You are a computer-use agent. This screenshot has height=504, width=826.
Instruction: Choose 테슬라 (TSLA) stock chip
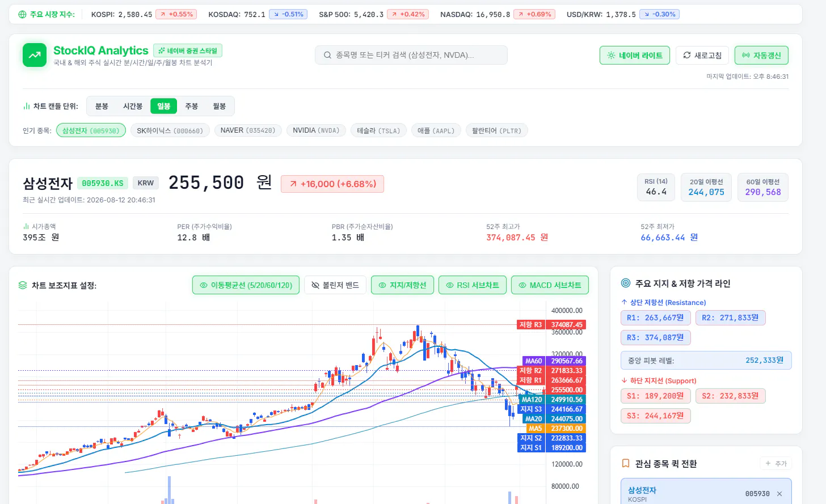point(378,130)
